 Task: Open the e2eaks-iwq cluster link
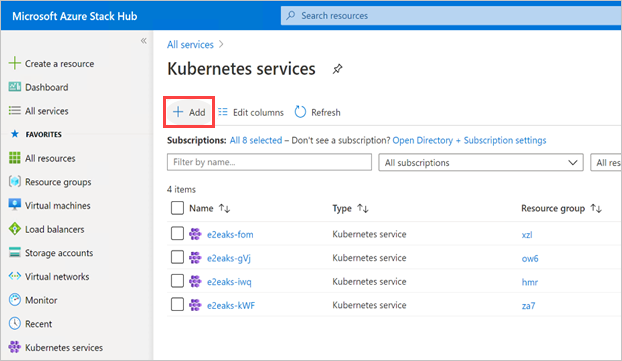coord(229,282)
